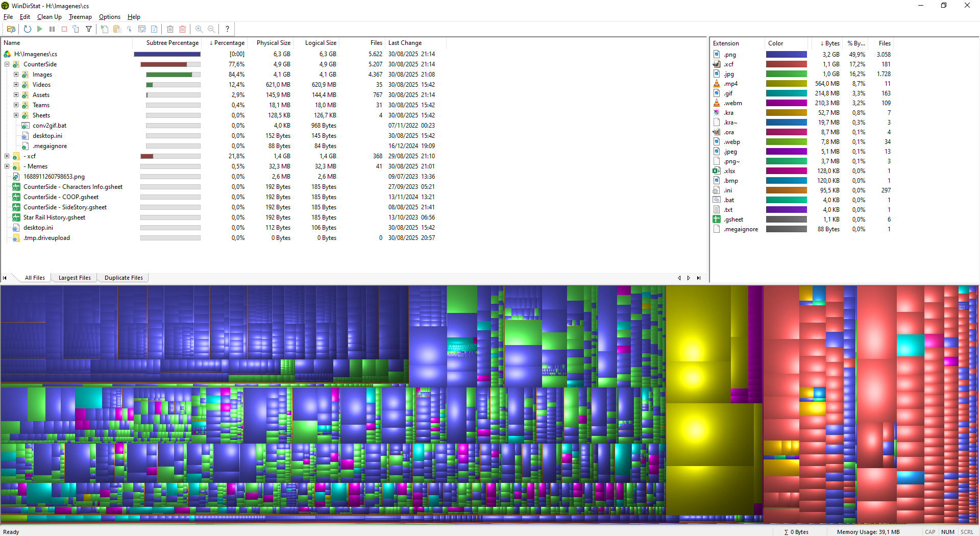
Task: Click the Memory Usage status text
Action: point(868,532)
